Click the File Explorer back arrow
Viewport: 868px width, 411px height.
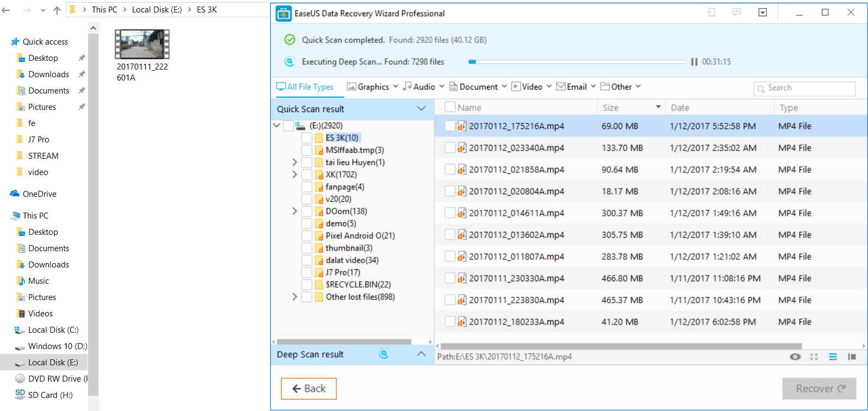6,10
